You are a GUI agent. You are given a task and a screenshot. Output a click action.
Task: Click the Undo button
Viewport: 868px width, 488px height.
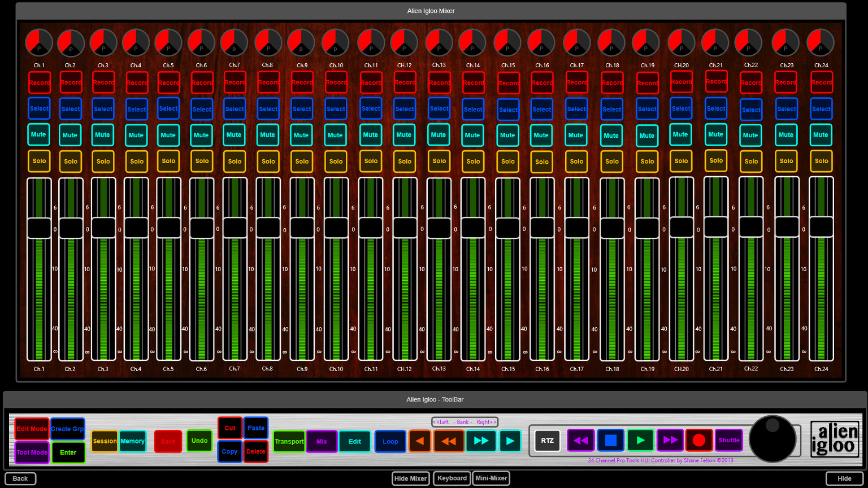(x=199, y=441)
